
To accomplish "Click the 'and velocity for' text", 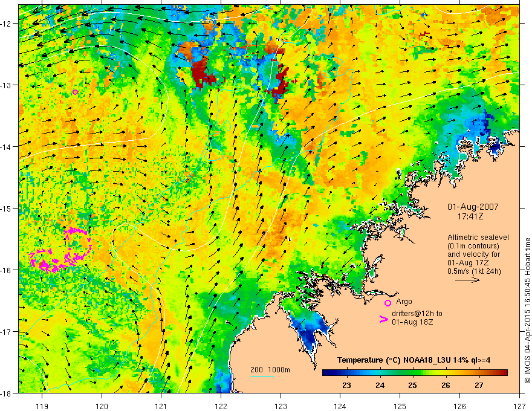I will pos(473,254).
